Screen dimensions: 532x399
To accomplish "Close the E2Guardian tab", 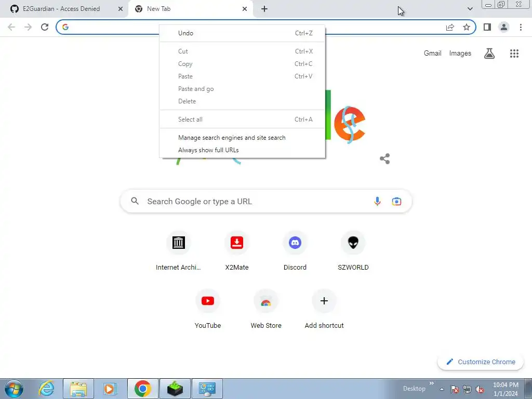I will coord(121,9).
